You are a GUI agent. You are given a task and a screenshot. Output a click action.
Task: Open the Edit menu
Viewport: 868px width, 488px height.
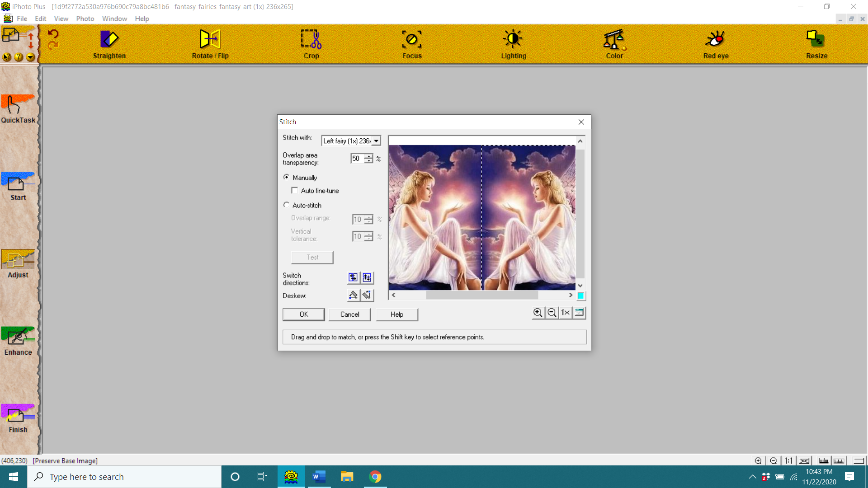41,19
